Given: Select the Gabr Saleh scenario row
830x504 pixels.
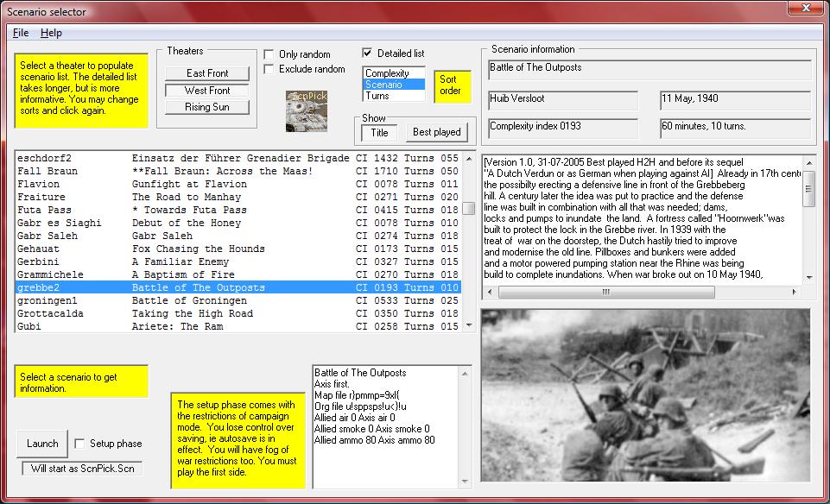Looking at the screenshot, I should click(x=238, y=236).
